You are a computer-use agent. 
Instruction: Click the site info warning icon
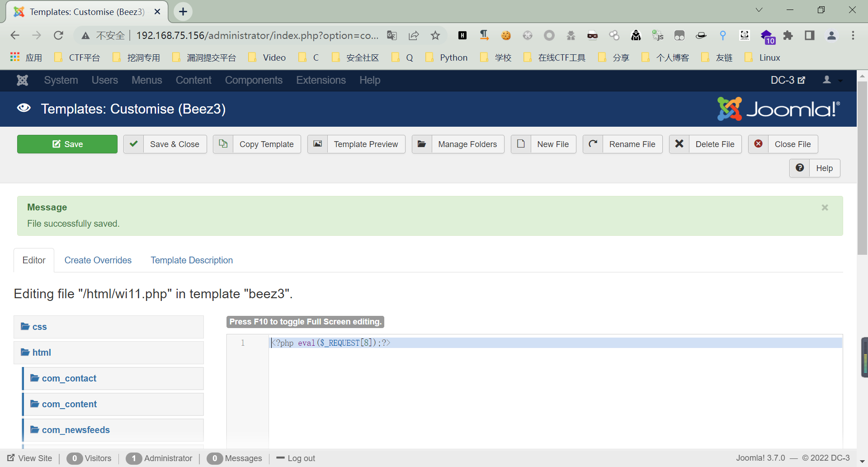85,35
